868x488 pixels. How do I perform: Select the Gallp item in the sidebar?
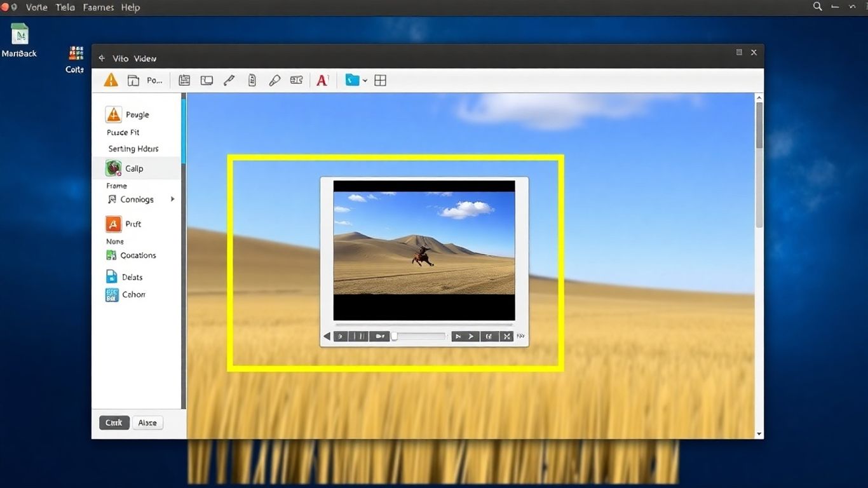133,168
